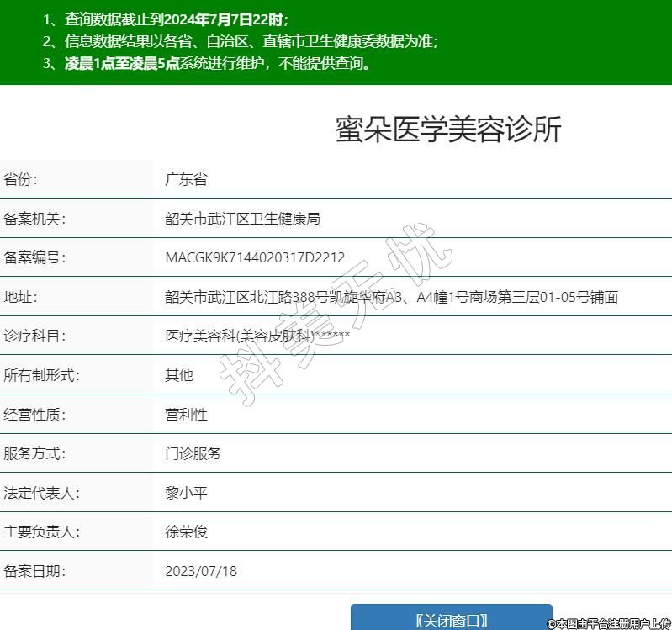Screen dimensions: 672x630
Task: Click the 备案编号 field label
Action: tap(34, 257)
